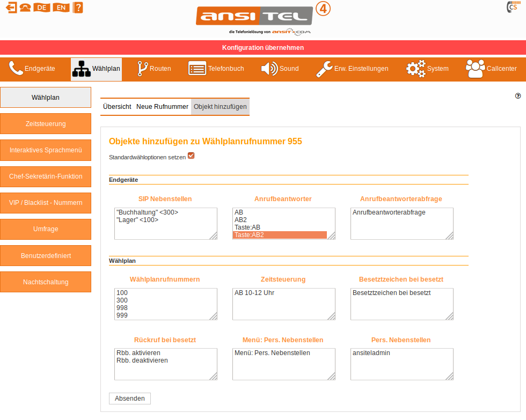Switch language to German with DE flag
The image size is (526, 420).
41,8
